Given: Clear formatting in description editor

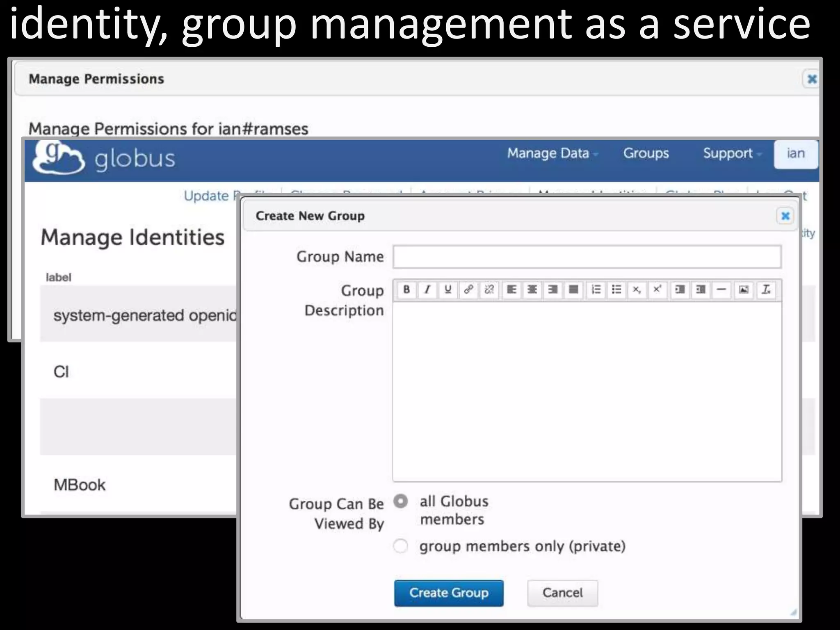Looking at the screenshot, I should [x=766, y=290].
